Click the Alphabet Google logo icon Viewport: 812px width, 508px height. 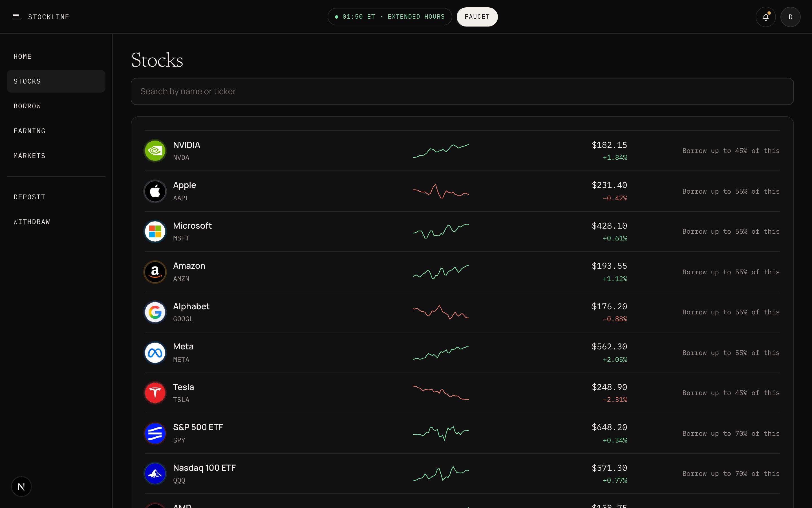click(155, 312)
